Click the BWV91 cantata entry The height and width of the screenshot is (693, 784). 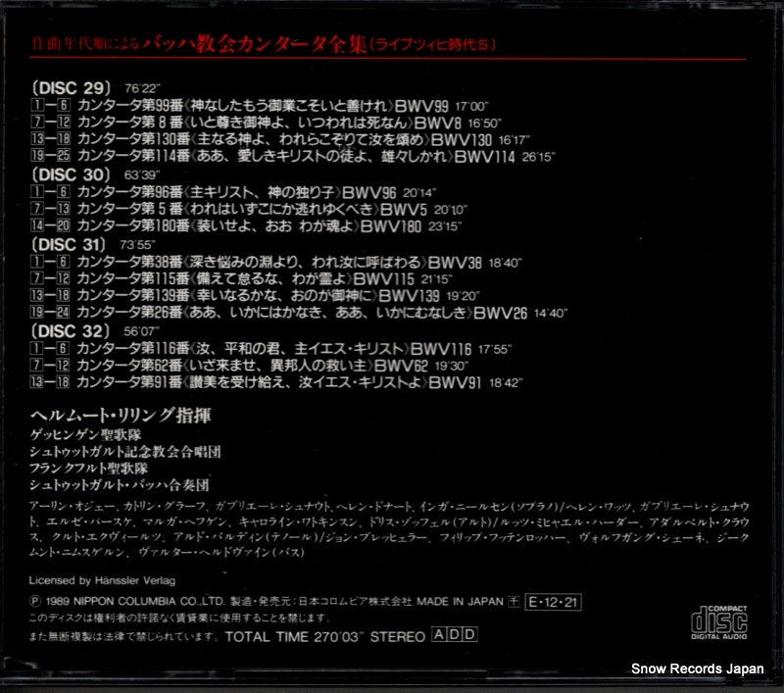276,382
